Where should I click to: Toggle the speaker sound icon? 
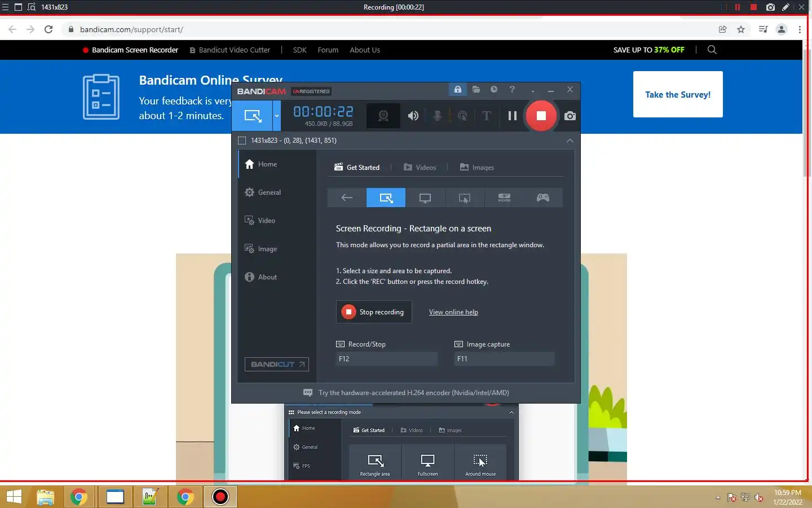tap(413, 116)
